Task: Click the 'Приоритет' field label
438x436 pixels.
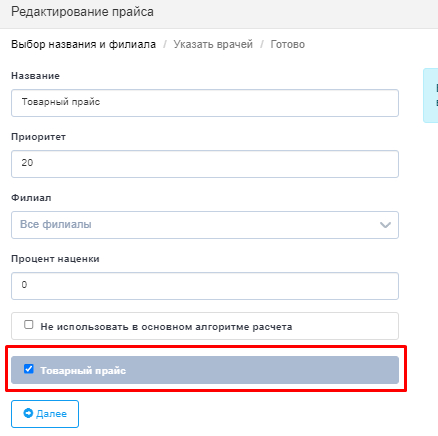Action: [x=38, y=137]
